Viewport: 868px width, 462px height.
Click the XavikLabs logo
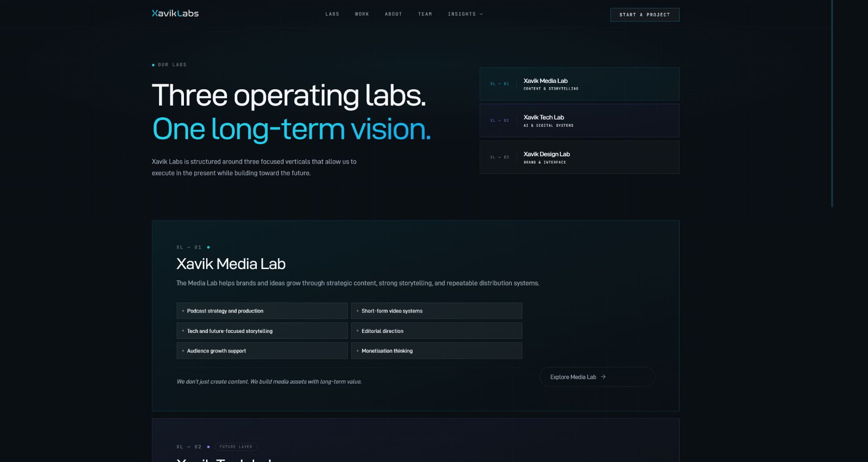click(175, 14)
